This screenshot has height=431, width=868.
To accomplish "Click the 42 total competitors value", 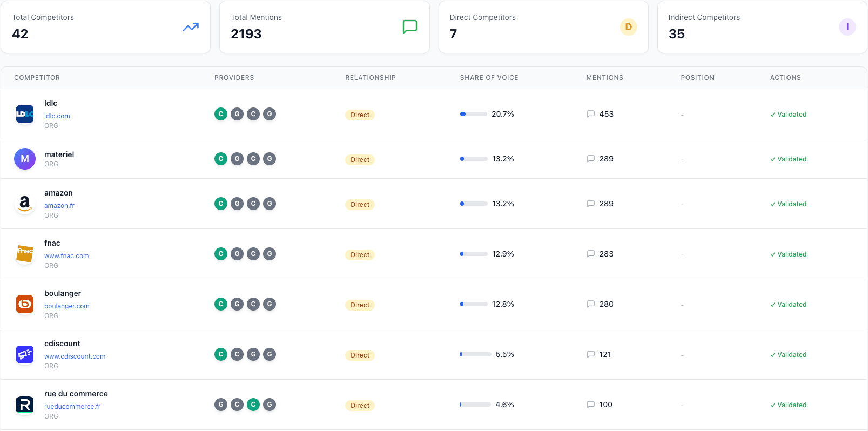I will coord(20,34).
